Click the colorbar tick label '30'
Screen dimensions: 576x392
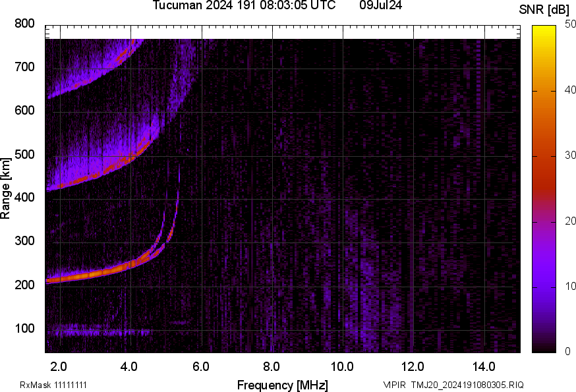tap(570, 155)
